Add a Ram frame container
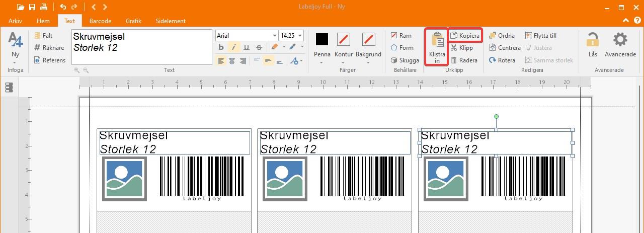Screen dimensions: 644x233 click(x=401, y=36)
